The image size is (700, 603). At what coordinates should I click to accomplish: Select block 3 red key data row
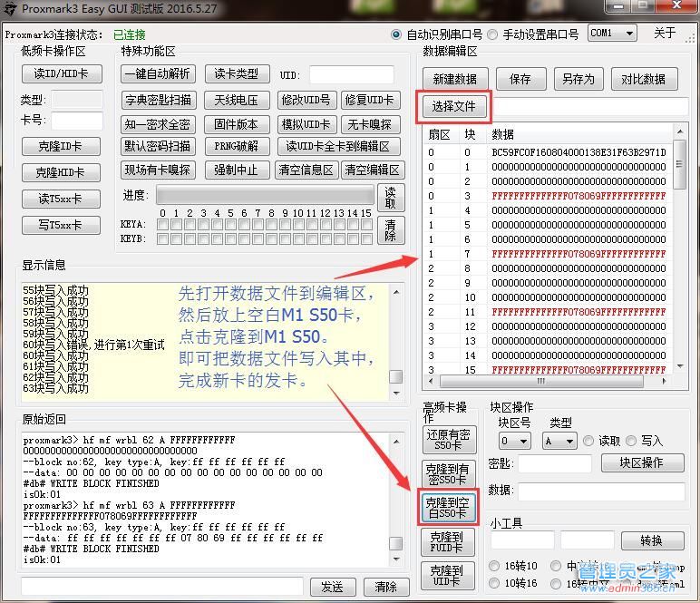[x=548, y=196]
